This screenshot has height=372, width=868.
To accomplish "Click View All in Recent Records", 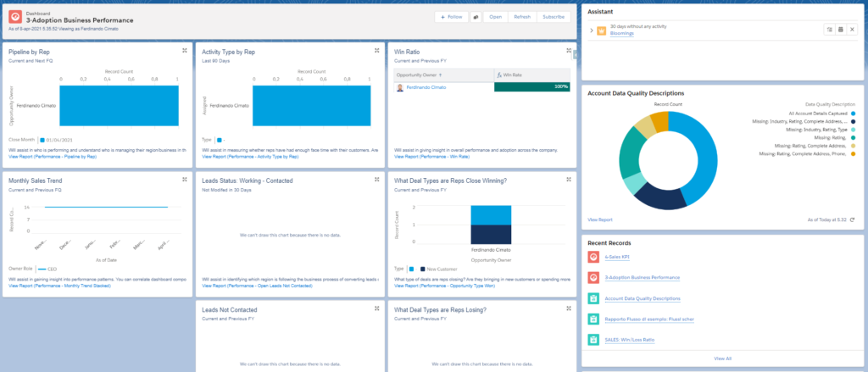I will pyautogui.click(x=722, y=358).
